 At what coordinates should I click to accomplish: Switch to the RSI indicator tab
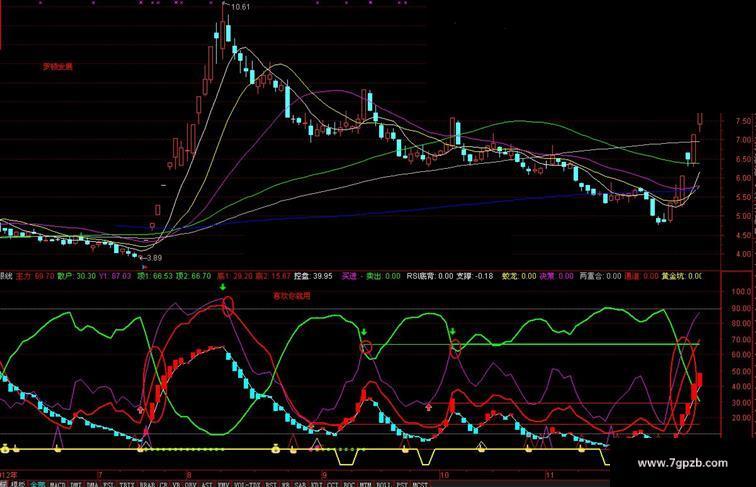point(271,484)
